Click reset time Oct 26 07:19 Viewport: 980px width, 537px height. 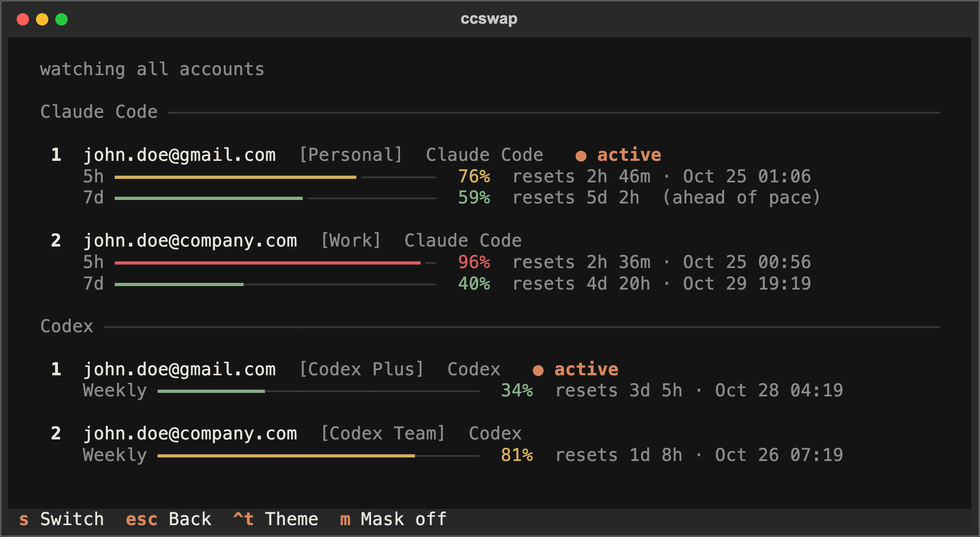click(x=779, y=455)
